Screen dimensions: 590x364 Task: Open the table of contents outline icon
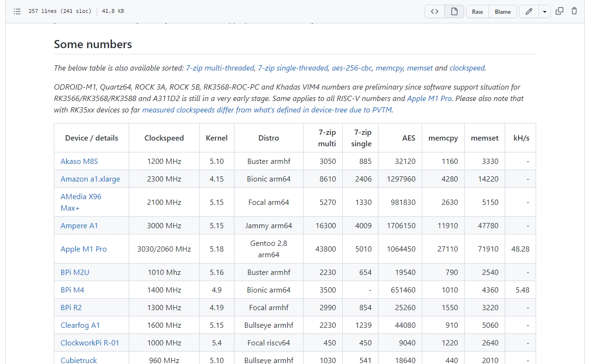pos(17,11)
